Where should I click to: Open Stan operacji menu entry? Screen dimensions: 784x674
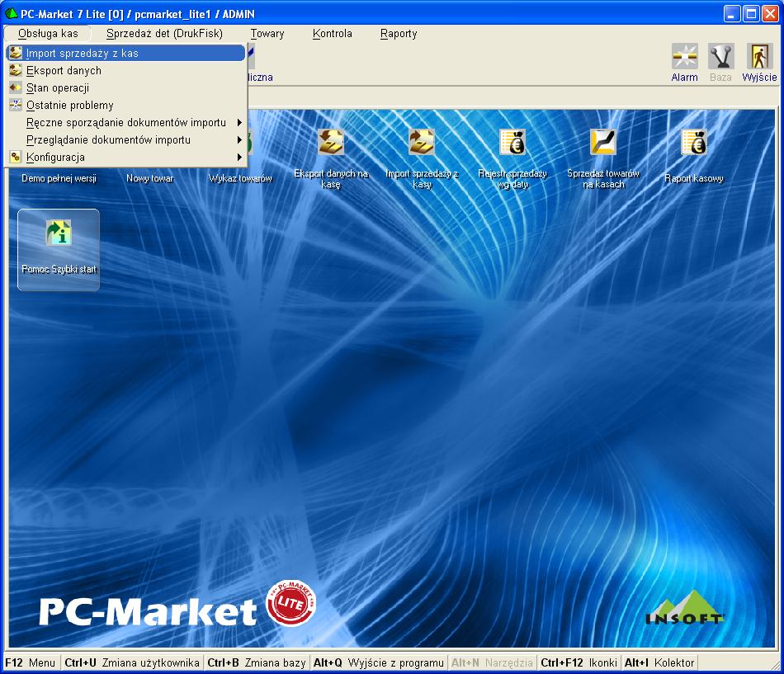pyautogui.click(x=125, y=88)
